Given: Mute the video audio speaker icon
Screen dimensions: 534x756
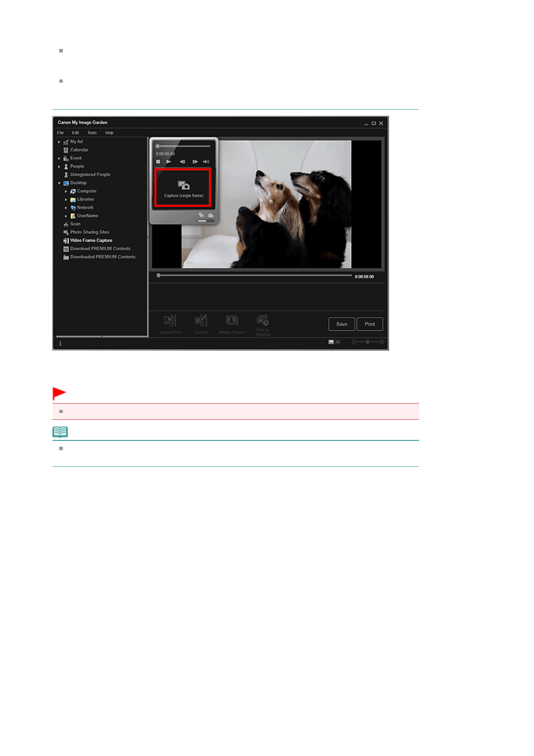Looking at the screenshot, I should click(x=206, y=162).
